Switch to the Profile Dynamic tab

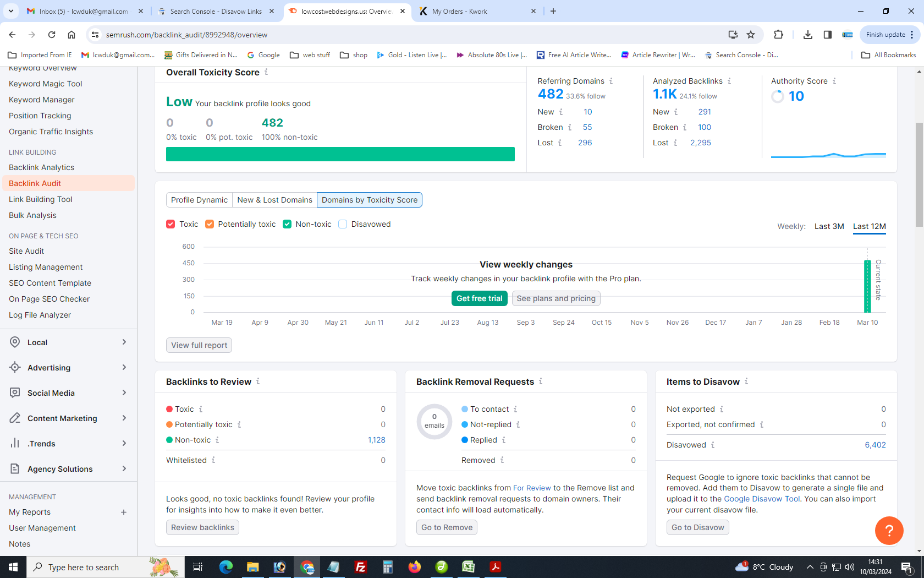click(199, 200)
